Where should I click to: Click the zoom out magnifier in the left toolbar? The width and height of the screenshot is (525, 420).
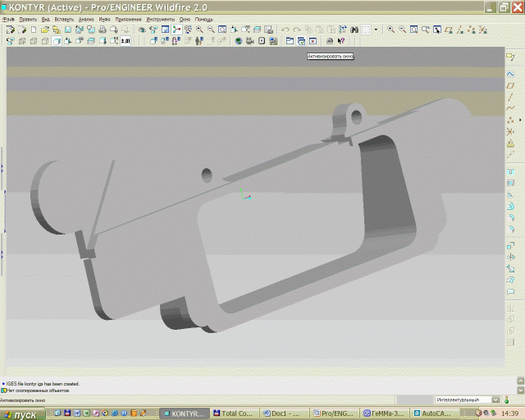click(x=211, y=30)
